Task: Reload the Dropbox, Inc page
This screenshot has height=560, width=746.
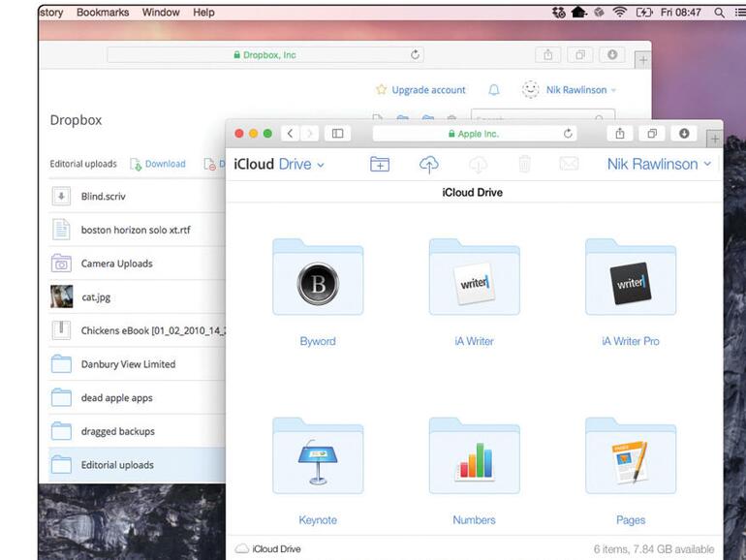Action: (415, 54)
